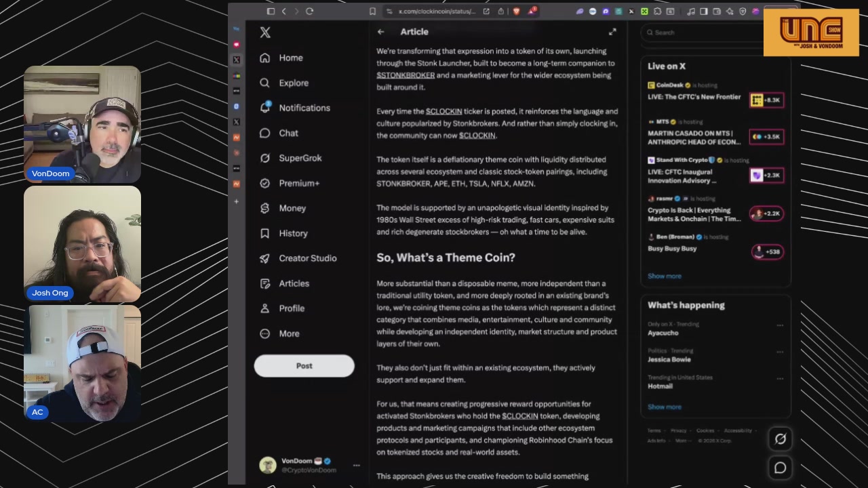This screenshot has width=868, height=488.
Task: Toggle the browser sidebar panel icon
Action: point(271,11)
